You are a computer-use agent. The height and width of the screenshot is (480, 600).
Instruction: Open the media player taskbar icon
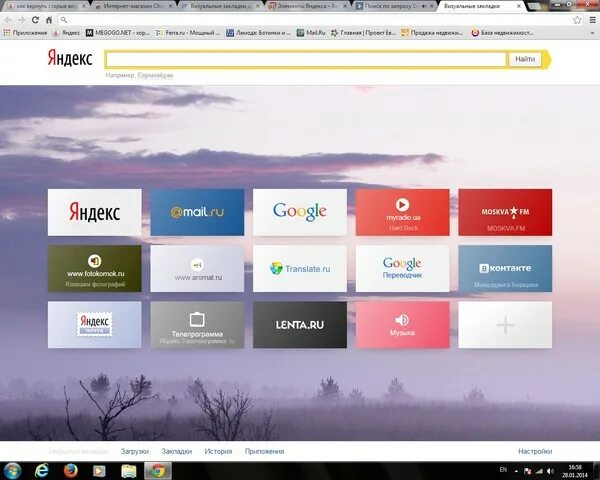click(x=99, y=471)
